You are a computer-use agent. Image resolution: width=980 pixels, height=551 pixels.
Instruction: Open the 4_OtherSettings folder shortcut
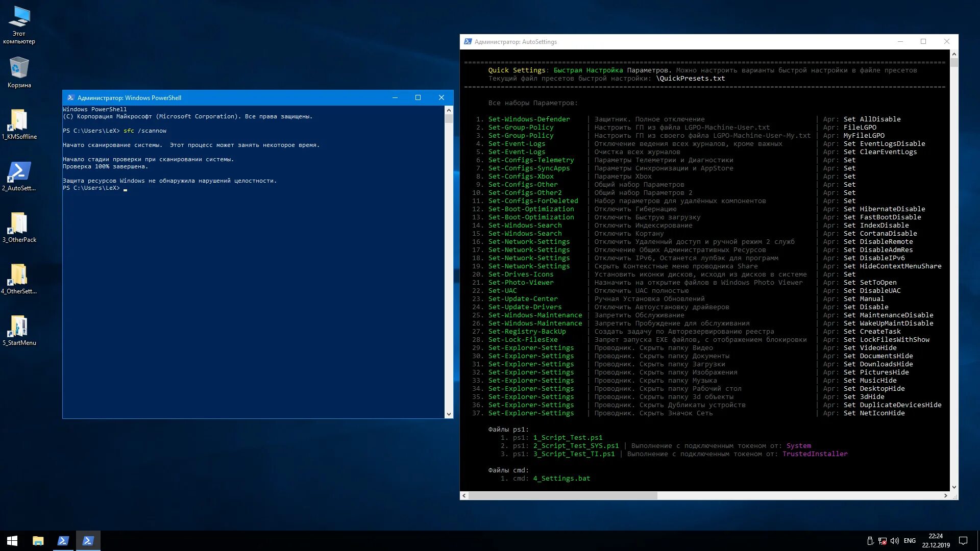pos(19,275)
